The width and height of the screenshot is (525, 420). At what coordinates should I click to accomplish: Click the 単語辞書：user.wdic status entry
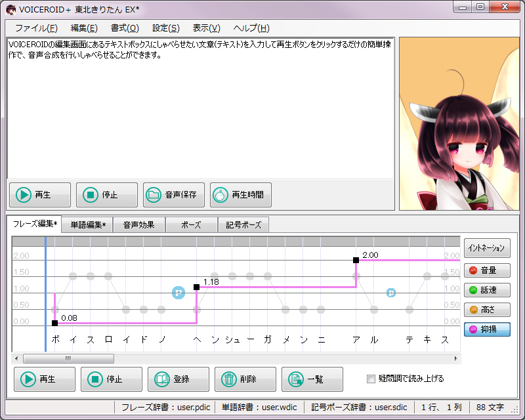(259, 408)
